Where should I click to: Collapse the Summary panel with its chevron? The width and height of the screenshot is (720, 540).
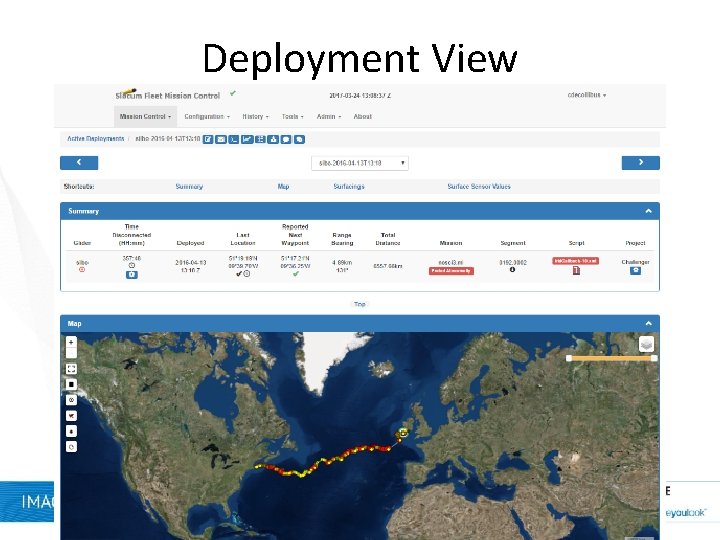(648, 211)
